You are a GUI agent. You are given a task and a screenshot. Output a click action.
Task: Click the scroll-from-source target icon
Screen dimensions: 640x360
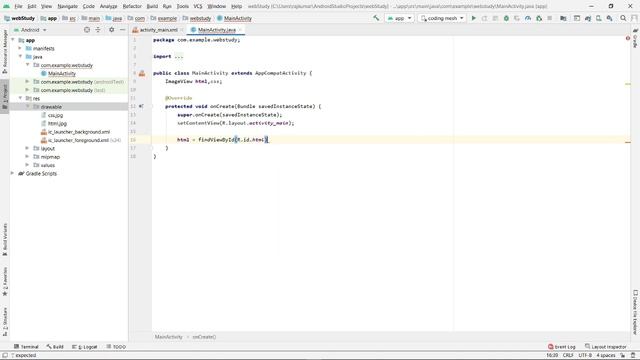[x=87, y=30]
